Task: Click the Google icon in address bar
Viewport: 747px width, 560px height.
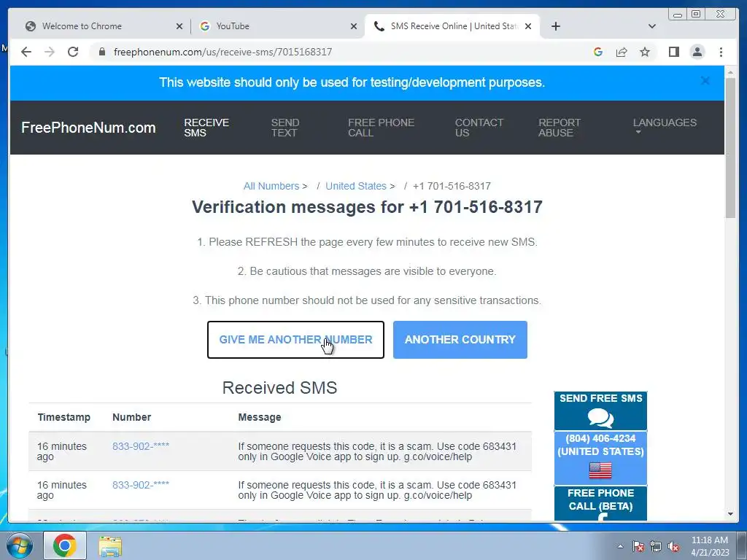Action: click(x=598, y=52)
